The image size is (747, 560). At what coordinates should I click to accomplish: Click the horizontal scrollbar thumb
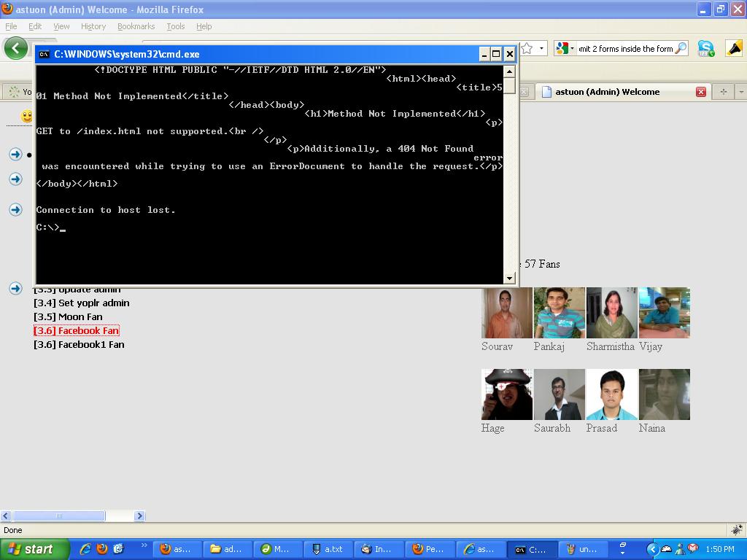point(58,516)
